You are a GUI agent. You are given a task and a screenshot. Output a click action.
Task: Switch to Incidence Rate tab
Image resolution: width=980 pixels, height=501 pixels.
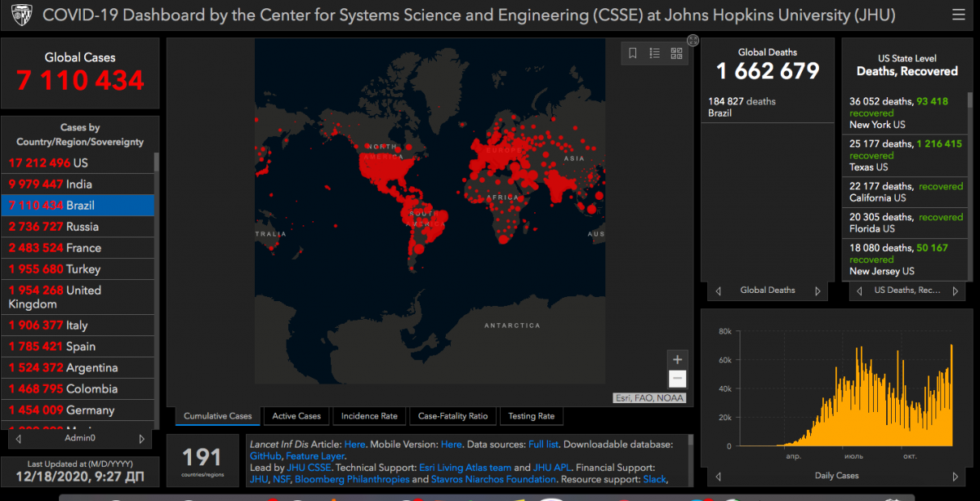369,416
